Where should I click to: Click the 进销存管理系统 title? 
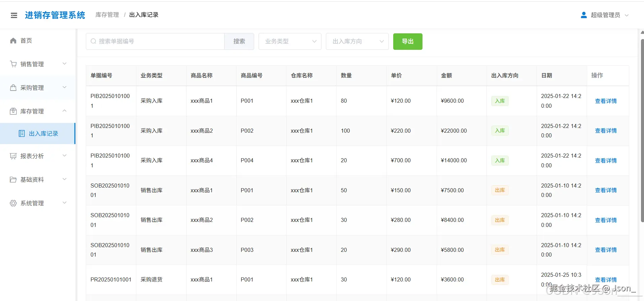point(55,15)
